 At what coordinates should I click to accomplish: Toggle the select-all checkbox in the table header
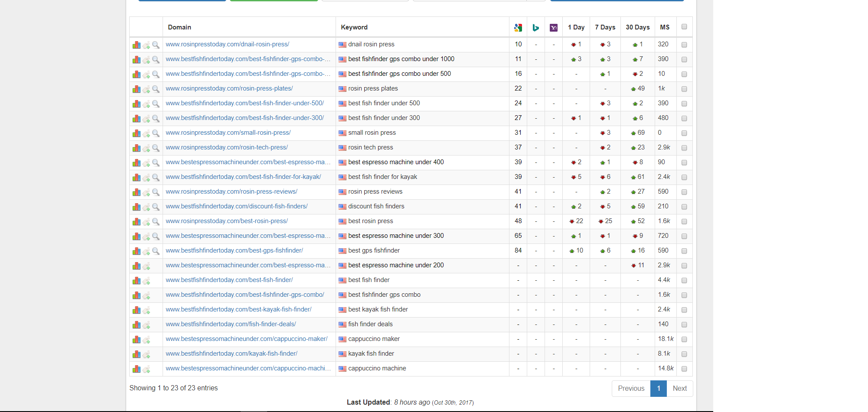pyautogui.click(x=684, y=27)
